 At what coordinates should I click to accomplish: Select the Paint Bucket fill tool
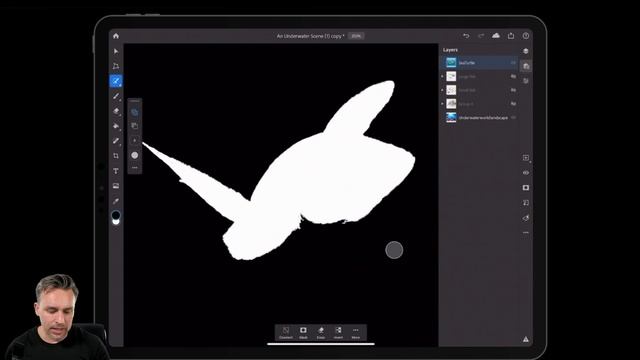pyautogui.click(x=116, y=126)
